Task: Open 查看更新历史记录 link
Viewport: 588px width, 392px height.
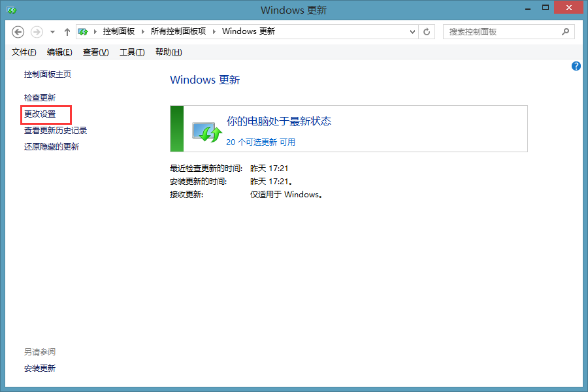Action: 56,131
